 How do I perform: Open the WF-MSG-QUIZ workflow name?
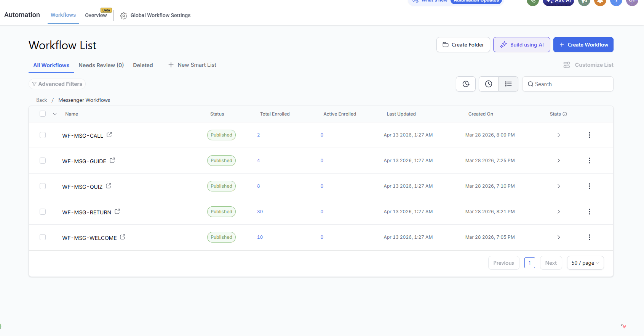tap(82, 187)
